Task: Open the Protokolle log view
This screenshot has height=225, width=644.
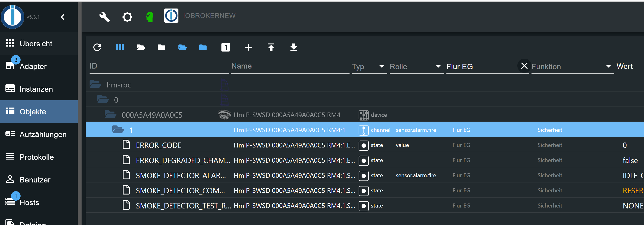Action: click(37, 157)
